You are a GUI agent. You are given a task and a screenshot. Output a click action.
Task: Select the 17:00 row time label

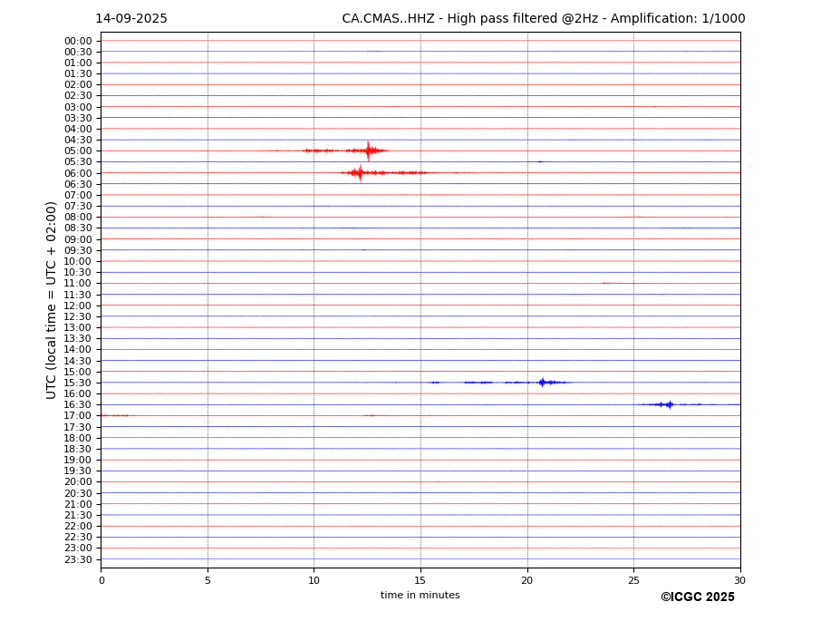point(78,415)
